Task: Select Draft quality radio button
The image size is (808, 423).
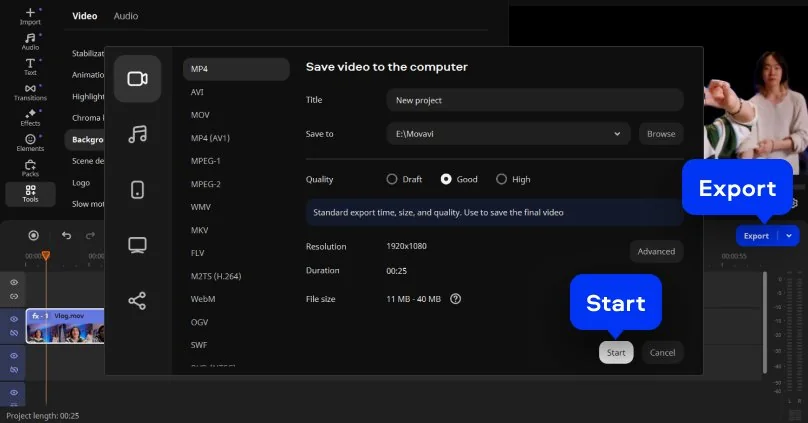Action: [x=392, y=179]
